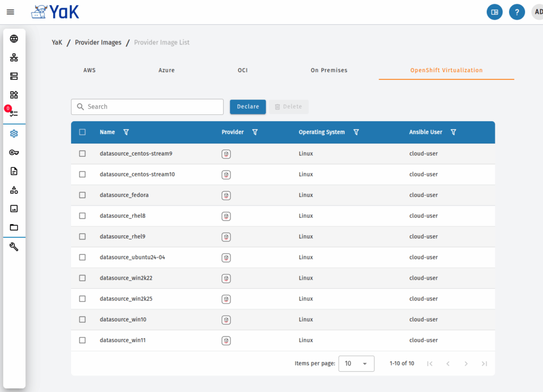This screenshot has width=543, height=392.
Task: Click provider icon for datasource_win2k22
Action: pyautogui.click(x=226, y=279)
